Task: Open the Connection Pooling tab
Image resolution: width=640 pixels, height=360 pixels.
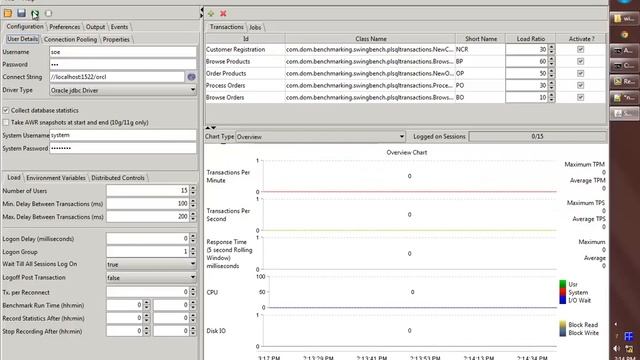Action: [70, 40]
